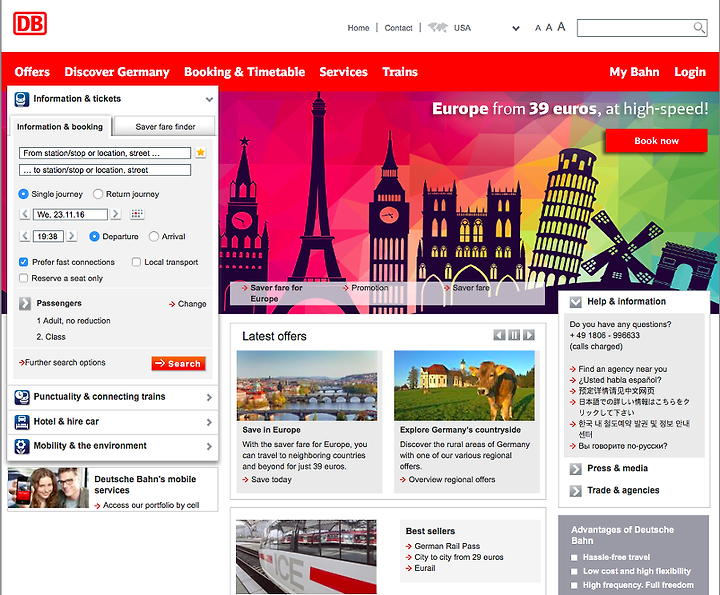720x595 pixels.
Task: Open the Trains menu
Action: tap(400, 72)
